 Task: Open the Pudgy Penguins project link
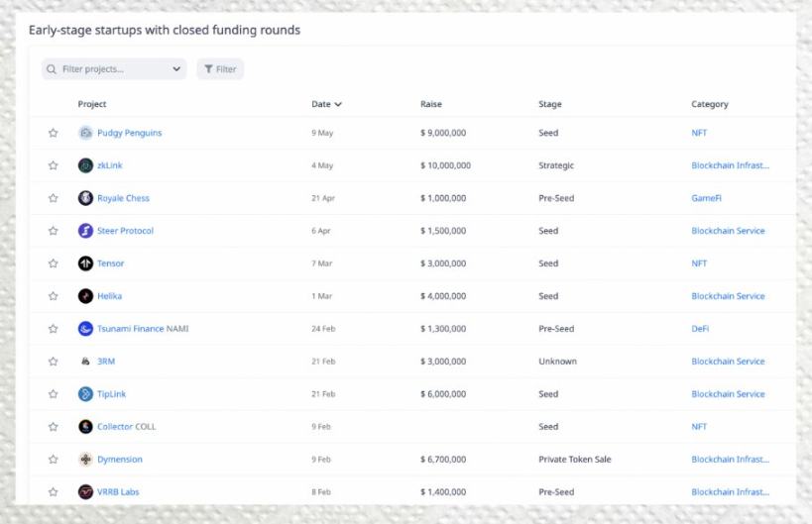(x=130, y=133)
